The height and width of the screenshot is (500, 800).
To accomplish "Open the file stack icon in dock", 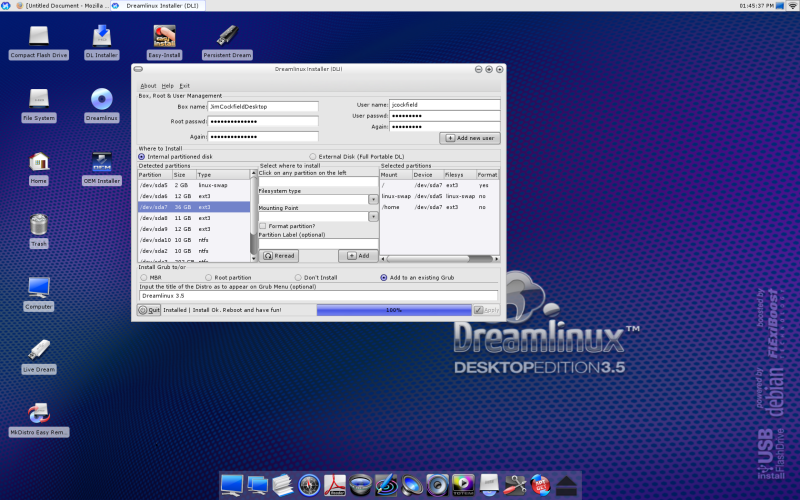I will 283,485.
